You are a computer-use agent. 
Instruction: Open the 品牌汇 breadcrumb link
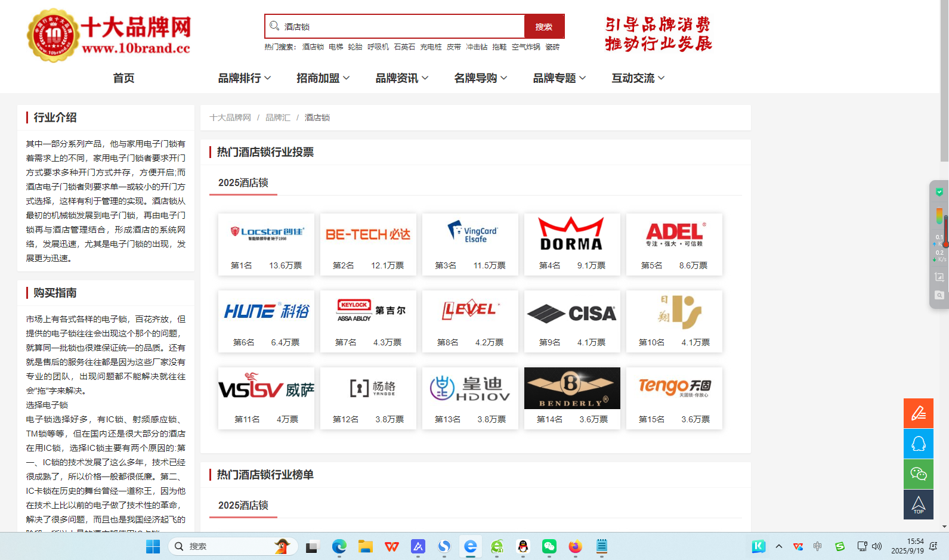tap(278, 117)
